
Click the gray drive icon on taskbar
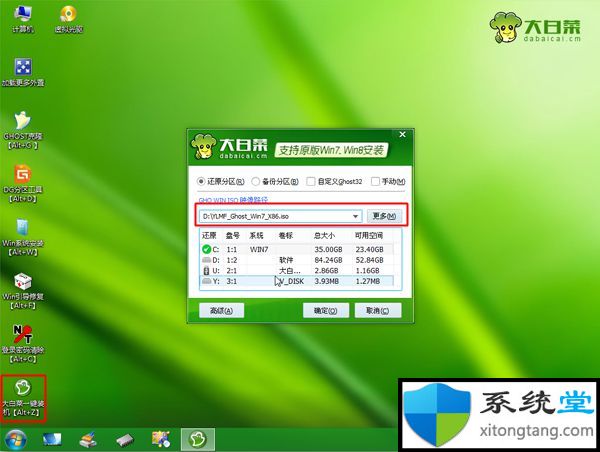(x=125, y=440)
